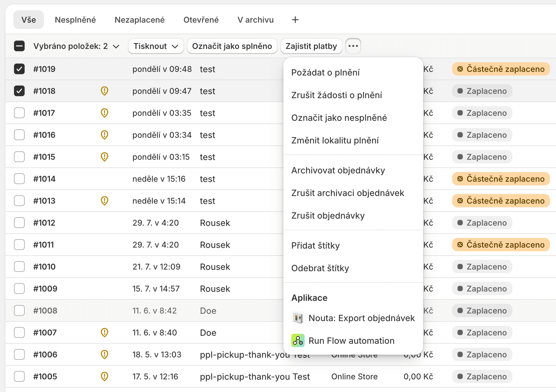
Task: Switch to the Nezaplacené tab
Action: (x=139, y=20)
